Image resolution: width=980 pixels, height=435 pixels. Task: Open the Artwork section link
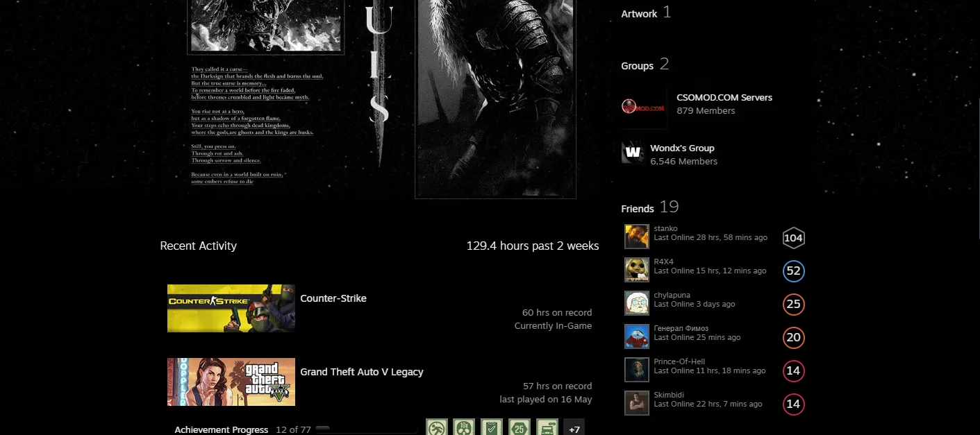(639, 14)
